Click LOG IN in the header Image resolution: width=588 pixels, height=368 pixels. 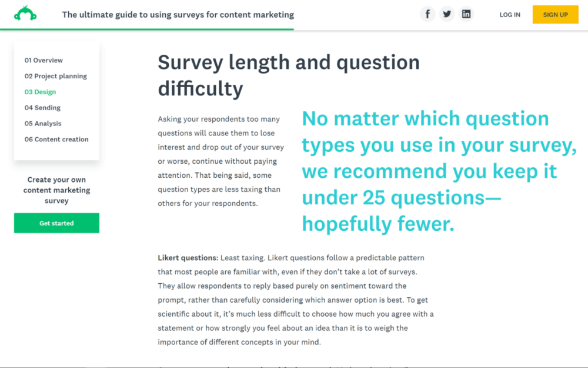(x=509, y=14)
